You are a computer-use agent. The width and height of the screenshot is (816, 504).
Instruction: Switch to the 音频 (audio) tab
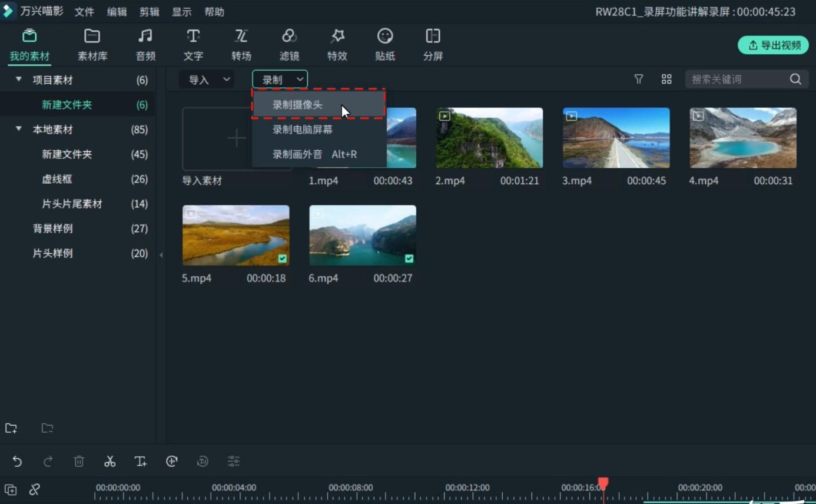145,44
